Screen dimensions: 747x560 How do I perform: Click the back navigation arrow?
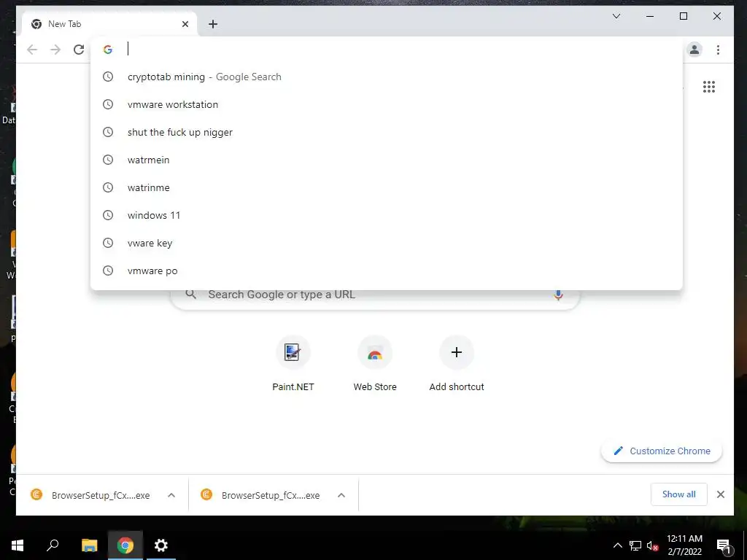(32, 50)
